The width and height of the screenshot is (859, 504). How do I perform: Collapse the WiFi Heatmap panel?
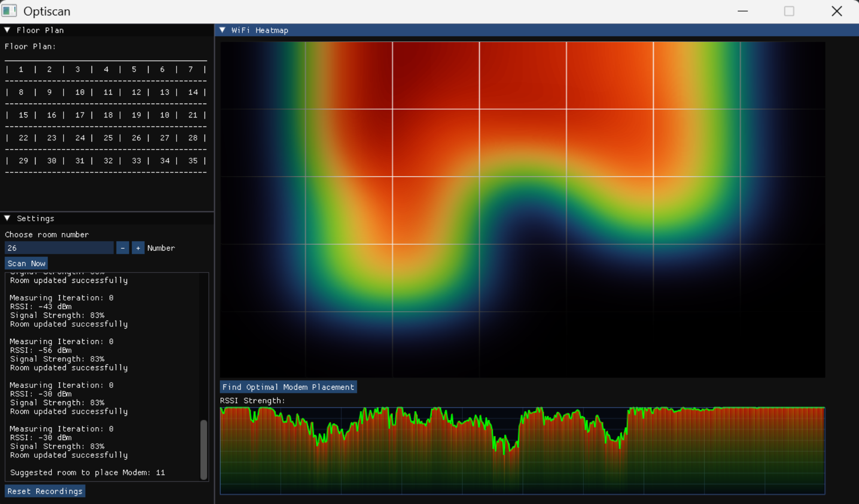click(222, 30)
